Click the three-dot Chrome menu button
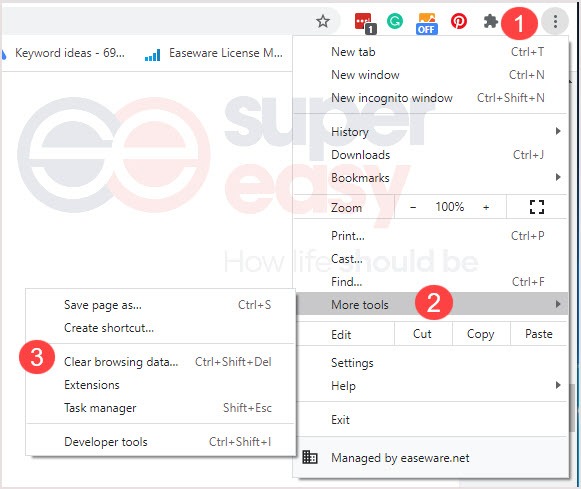This screenshot has height=489, width=581. tap(555, 21)
